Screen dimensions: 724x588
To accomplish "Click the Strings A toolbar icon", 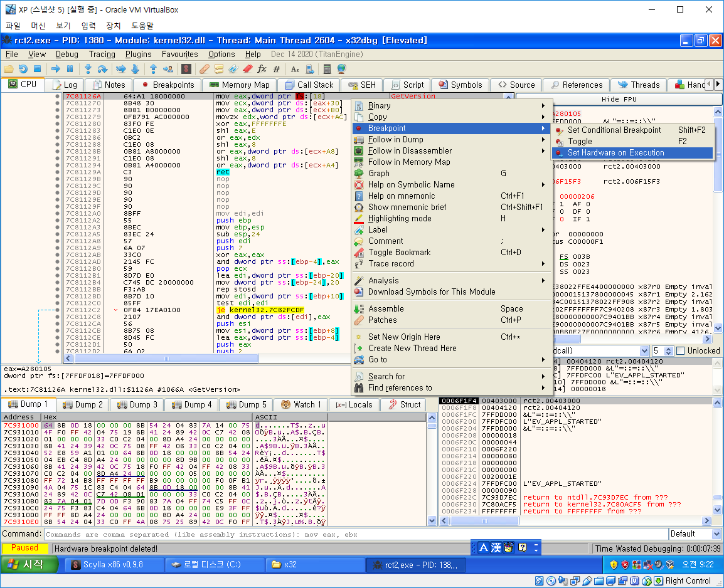I will [295, 69].
